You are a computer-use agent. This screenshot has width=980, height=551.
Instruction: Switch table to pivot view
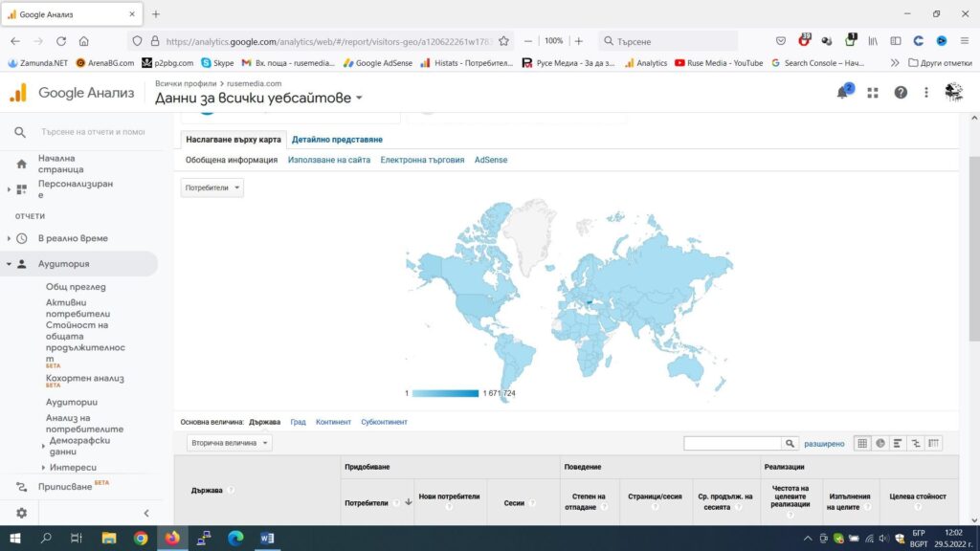[934, 443]
